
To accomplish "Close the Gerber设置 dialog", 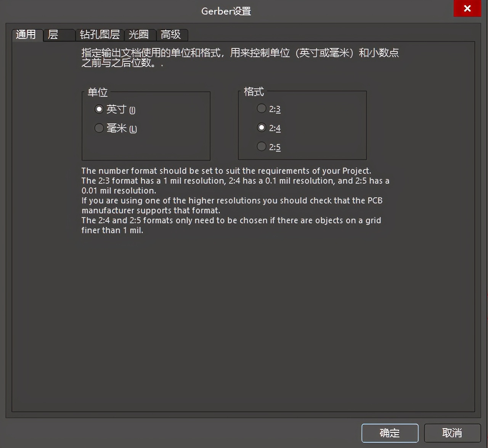I will (x=467, y=8).
